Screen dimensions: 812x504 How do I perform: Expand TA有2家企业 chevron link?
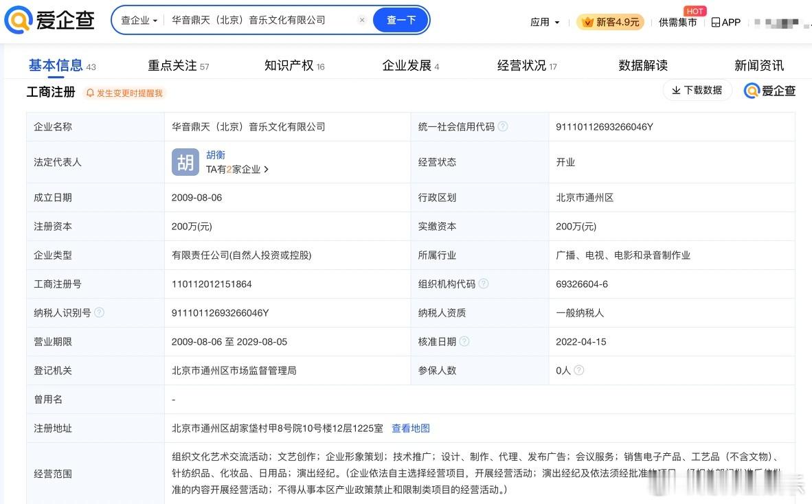pyautogui.click(x=237, y=169)
